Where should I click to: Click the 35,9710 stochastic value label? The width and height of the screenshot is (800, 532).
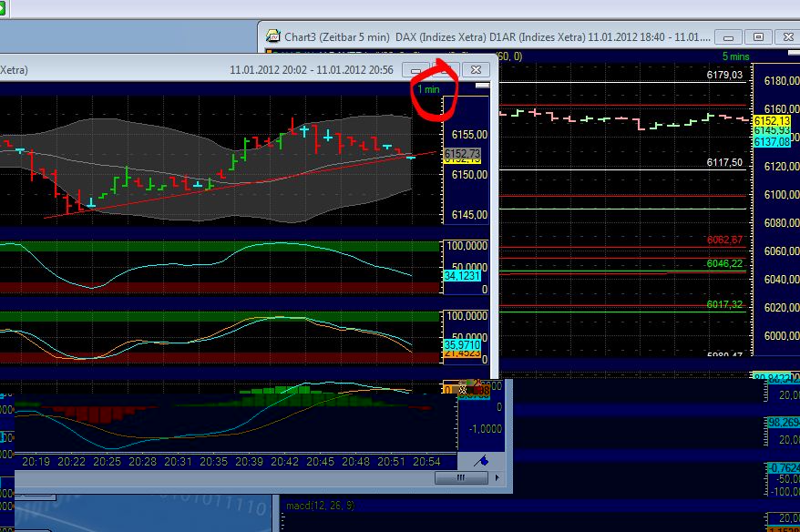(460, 346)
